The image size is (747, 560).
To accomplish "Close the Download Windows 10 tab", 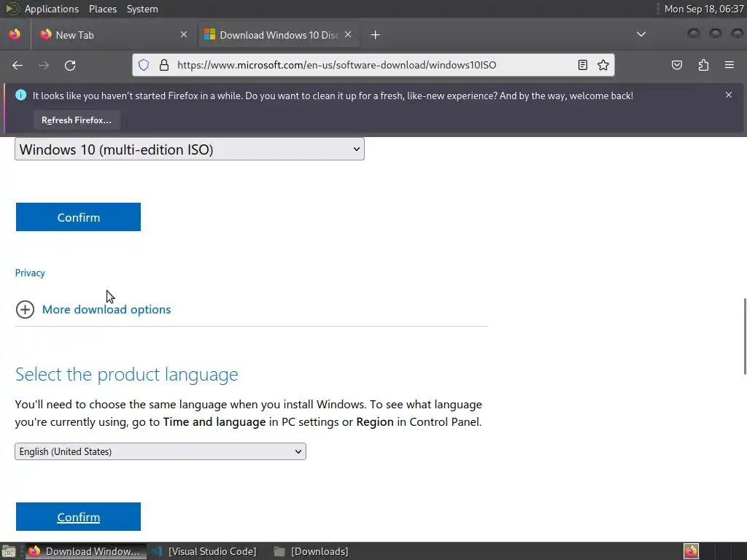I will click(348, 34).
